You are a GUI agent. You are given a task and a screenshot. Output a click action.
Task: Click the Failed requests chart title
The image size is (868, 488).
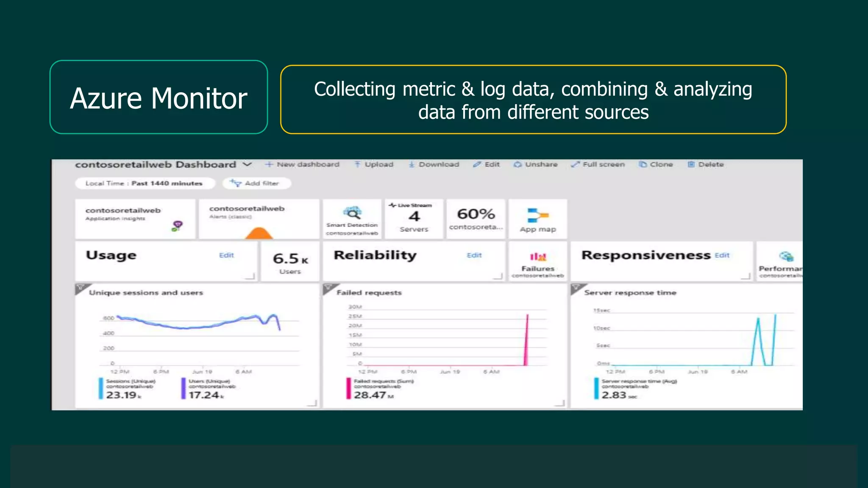369,293
